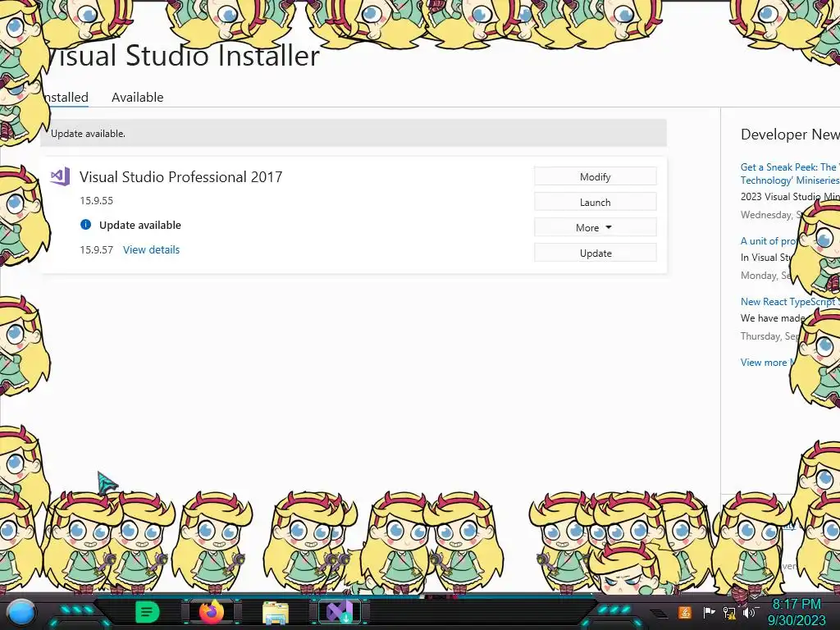Click the Launch button
Image resolution: width=840 pixels, height=630 pixels.
coord(596,202)
